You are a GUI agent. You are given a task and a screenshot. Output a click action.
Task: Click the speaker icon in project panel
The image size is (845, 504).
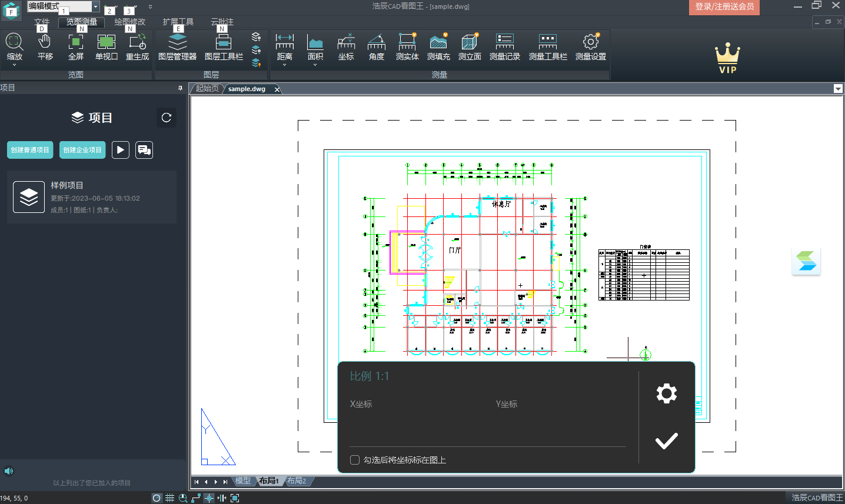click(9, 471)
